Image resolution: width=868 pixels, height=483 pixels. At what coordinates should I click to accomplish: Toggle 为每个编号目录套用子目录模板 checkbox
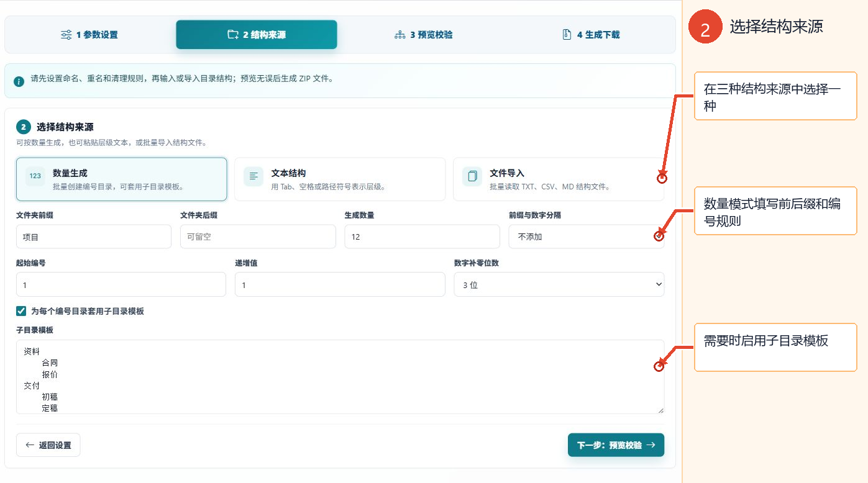tap(21, 311)
